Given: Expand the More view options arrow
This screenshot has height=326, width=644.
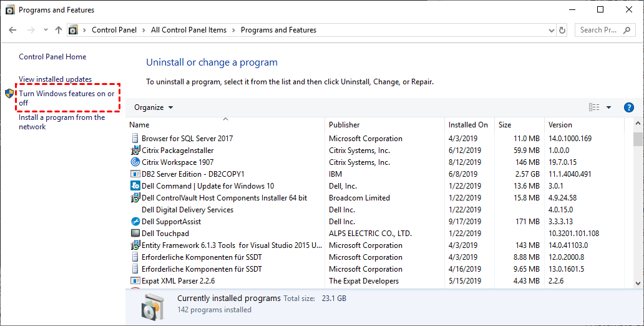Looking at the screenshot, I should point(608,107).
